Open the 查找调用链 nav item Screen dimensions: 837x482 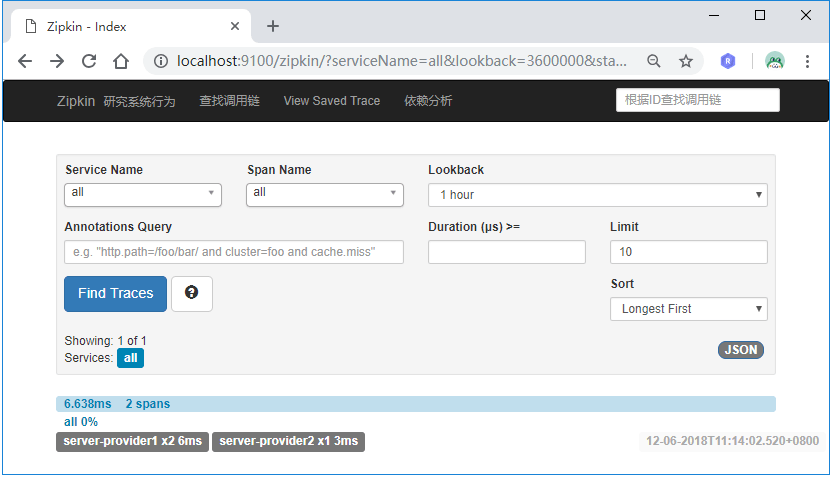[229, 101]
